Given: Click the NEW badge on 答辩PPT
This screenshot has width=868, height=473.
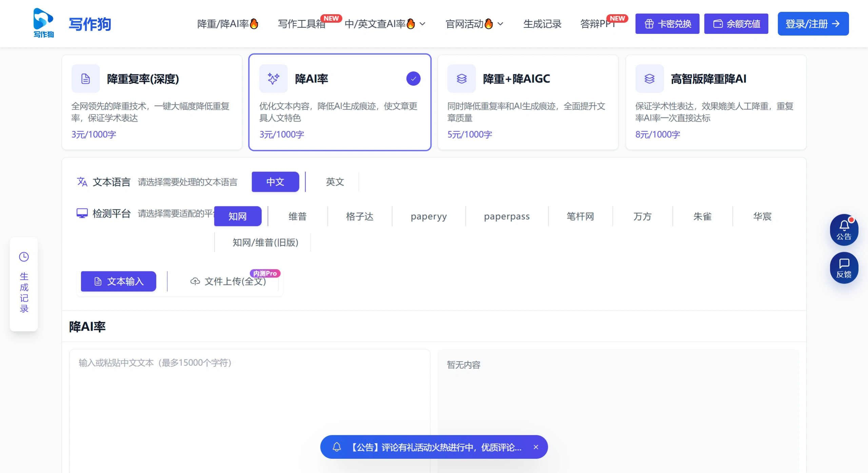Looking at the screenshot, I should point(617,18).
